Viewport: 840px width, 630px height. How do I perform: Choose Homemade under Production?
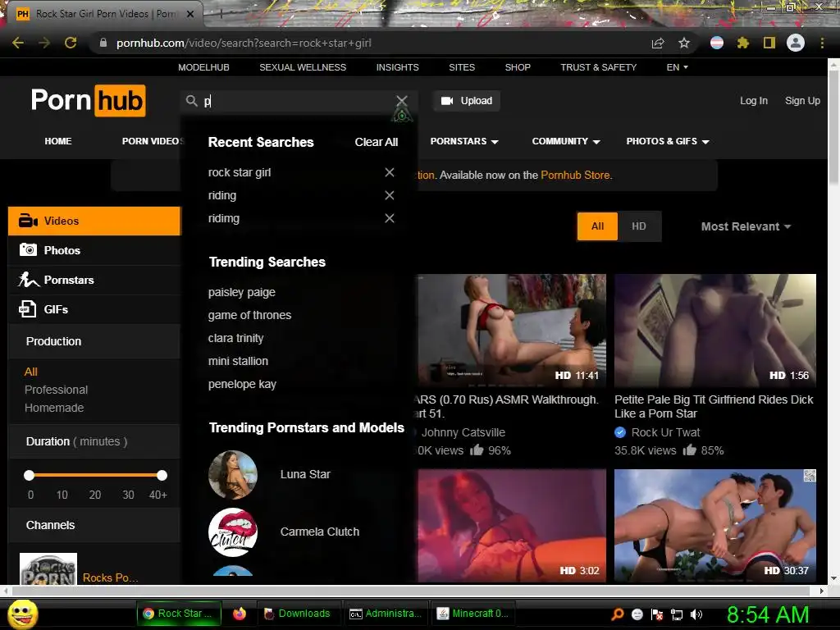pyautogui.click(x=54, y=408)
